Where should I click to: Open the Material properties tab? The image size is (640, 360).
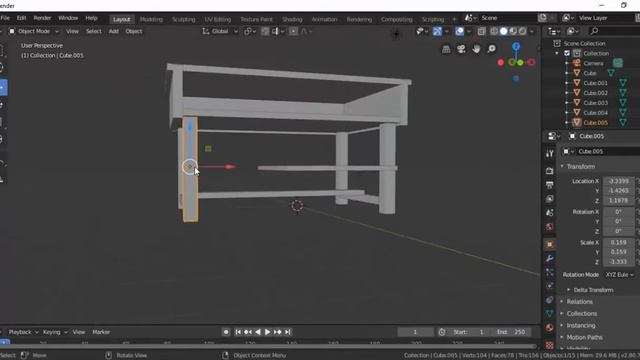(550, 327)
